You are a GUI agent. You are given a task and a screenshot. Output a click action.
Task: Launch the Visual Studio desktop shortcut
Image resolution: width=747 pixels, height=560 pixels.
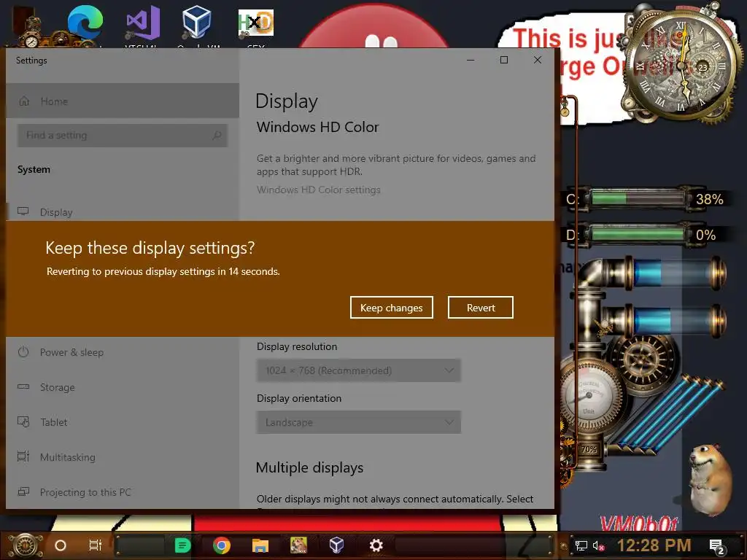click(142, 24)
